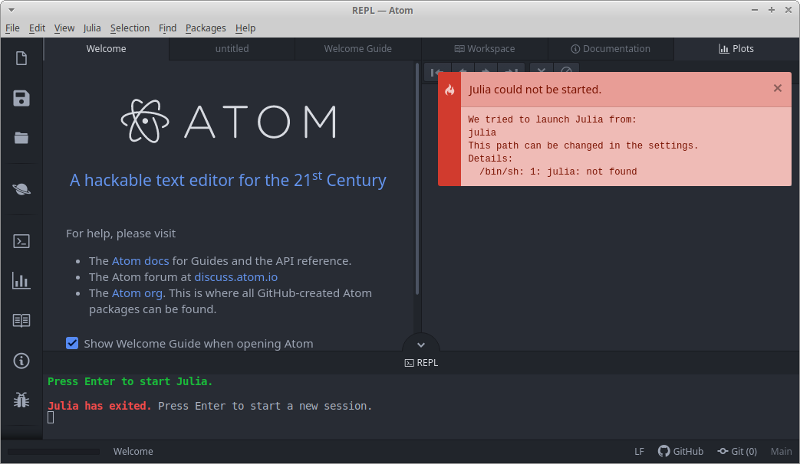
Task: Open folder using the sidebar folder icon
Action: (x=21, y=138)
